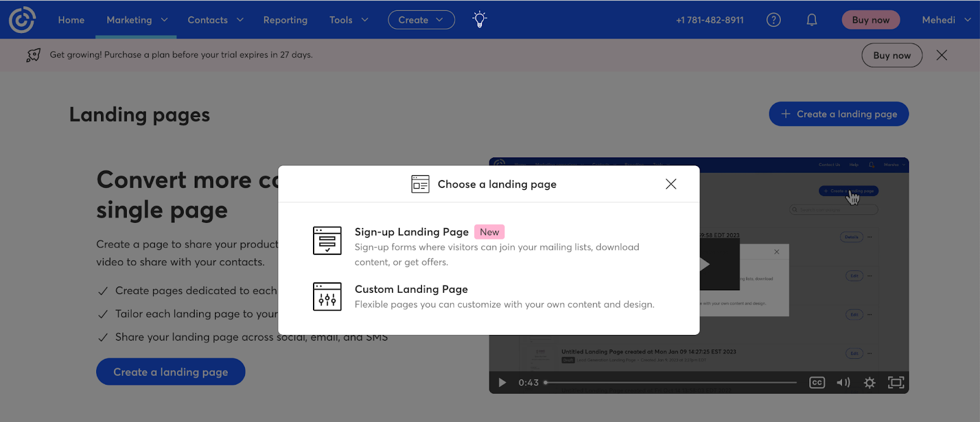Expand the Marketing dropdown chevron
The image size is (980, 422).
(164, 20)
